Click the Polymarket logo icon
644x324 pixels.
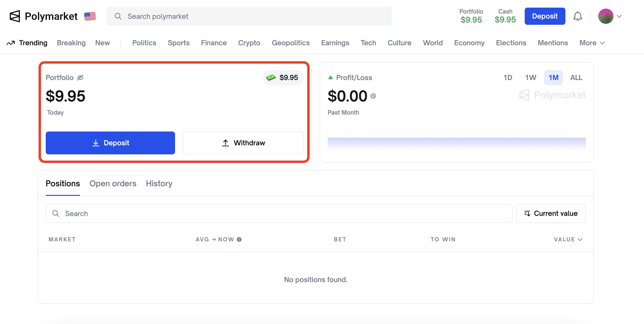point(15,16)
